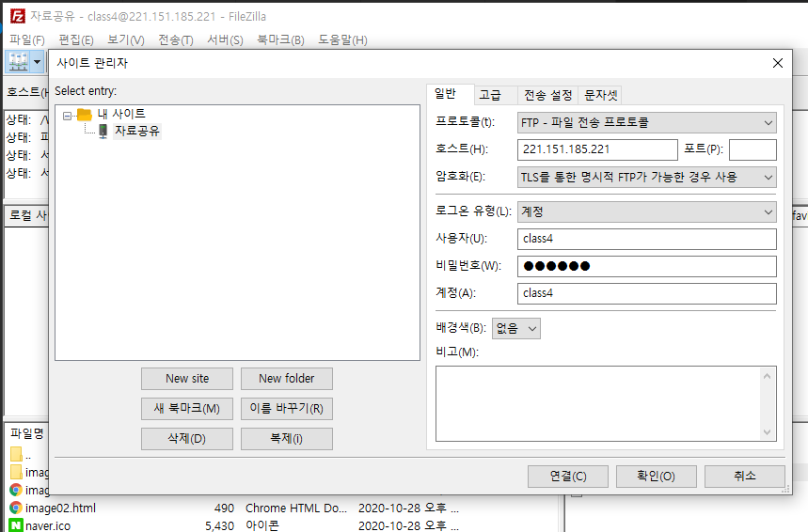Click the 포트 input field
Image resolution: width=808 pixels, height=532 pixels.
click(753, 149)
